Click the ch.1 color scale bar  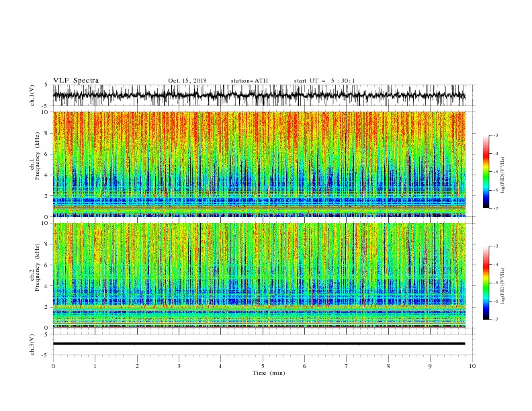point(486,172)
